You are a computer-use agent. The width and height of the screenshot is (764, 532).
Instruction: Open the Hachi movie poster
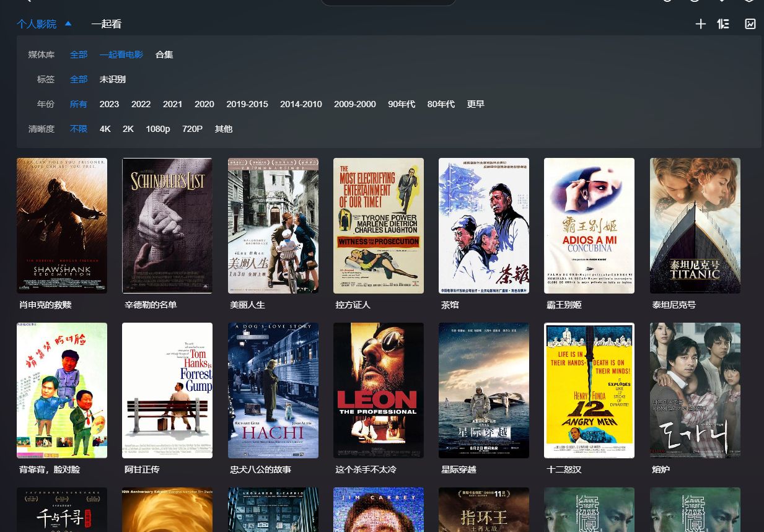(x=273, y=390)
